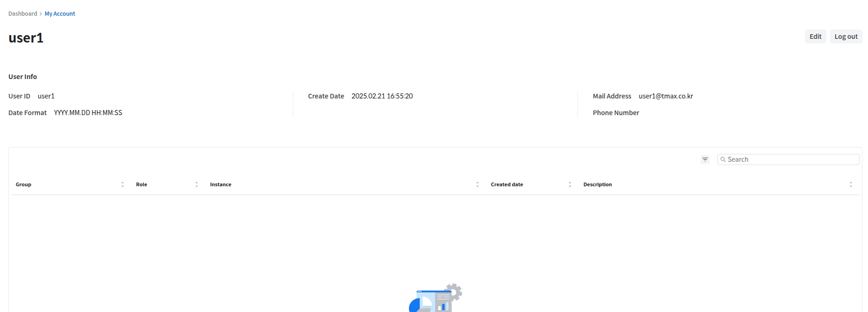The width and height of the screenshot is (868, 312).
Task: Click sort arrows in Description column
Action: click(x=851, y=184)
